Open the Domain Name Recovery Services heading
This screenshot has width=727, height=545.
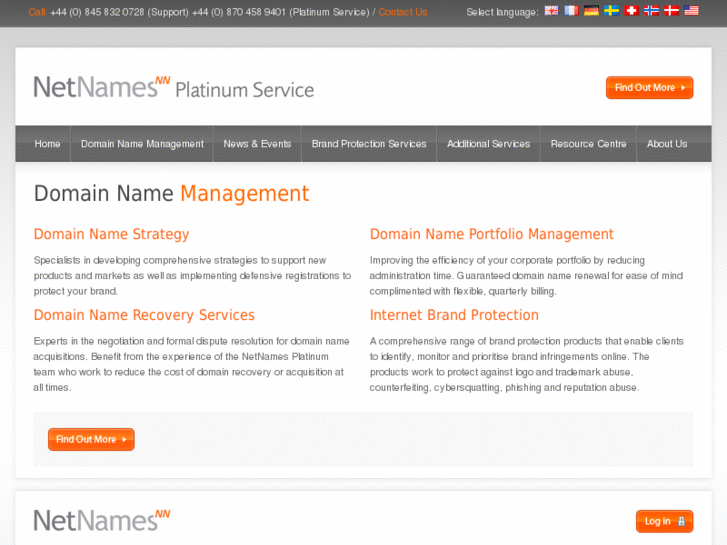pyautogui.click(x=144, y=315)
